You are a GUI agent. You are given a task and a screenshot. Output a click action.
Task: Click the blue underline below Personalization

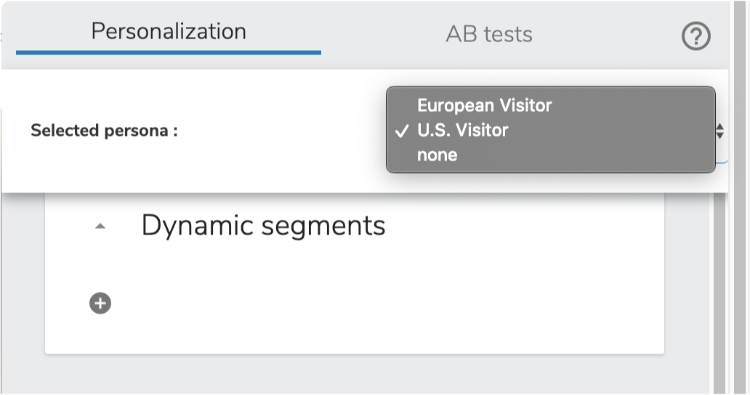168,52
